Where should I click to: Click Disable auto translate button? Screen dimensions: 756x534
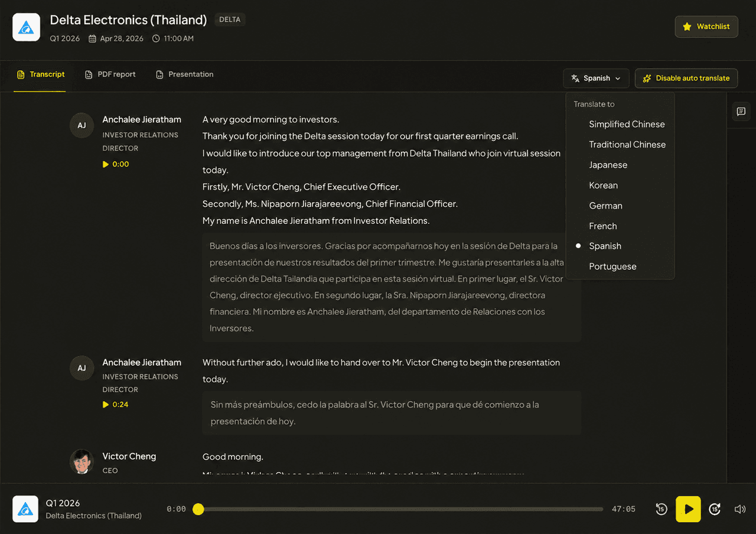tap(686, 78)
